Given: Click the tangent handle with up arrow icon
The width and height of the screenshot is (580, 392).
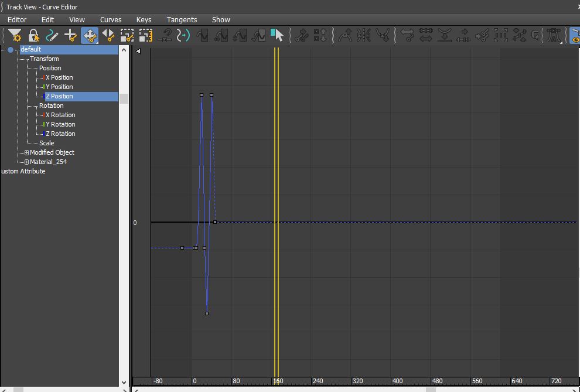Looking at the screenshot, I should click(344, 36).
